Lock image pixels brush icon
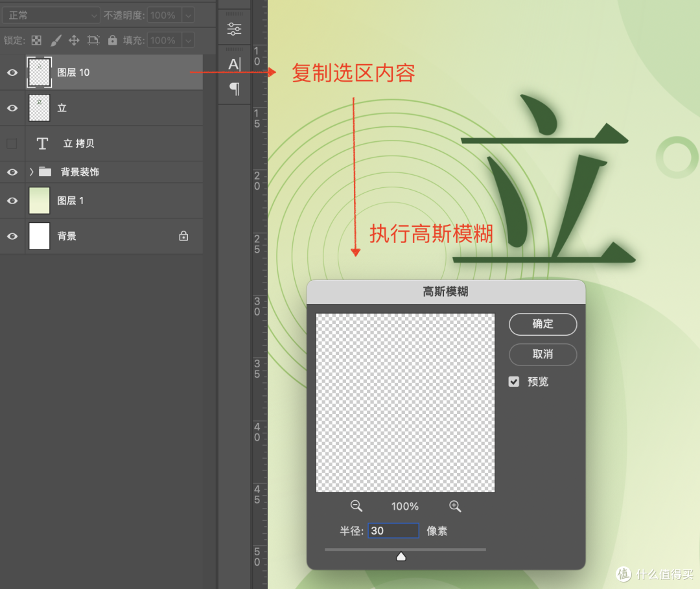This screenshot has height=589, width=700. (x=56, y=41)
